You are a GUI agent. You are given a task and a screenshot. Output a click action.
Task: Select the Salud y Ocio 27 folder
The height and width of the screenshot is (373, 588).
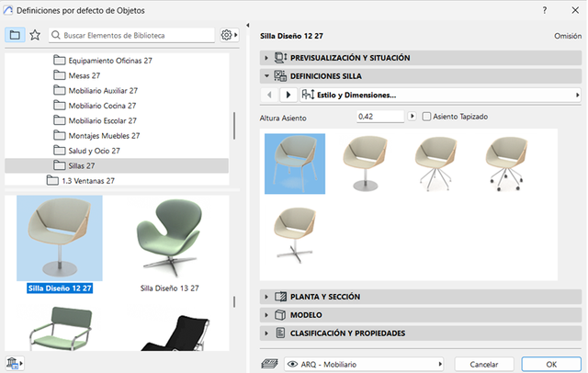coord(86,151)
